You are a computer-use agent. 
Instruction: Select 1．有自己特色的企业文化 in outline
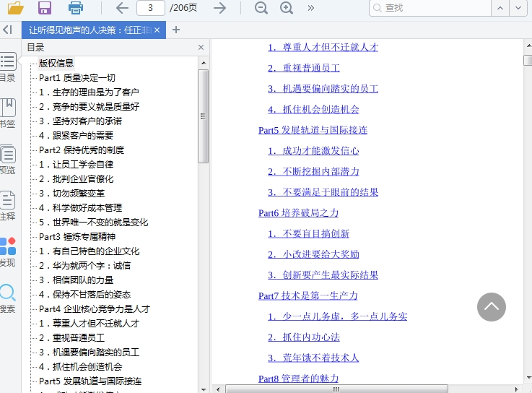[89, 251]
